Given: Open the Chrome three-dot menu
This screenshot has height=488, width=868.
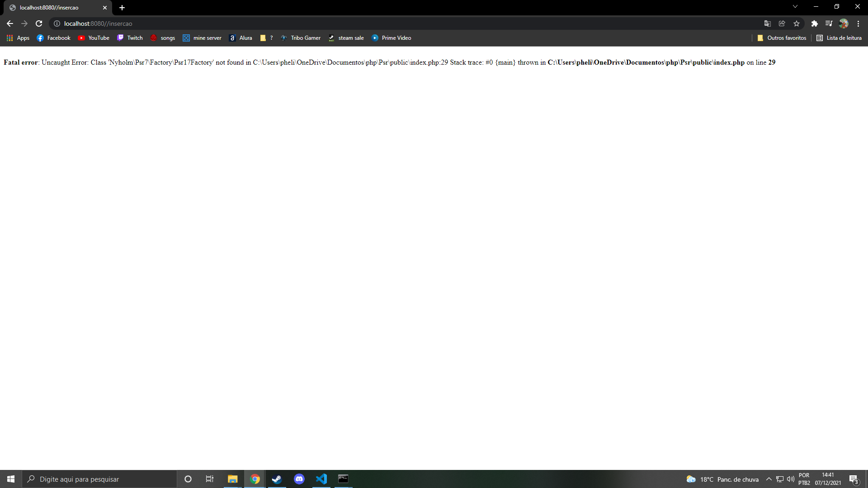Looking at the screenshot, I should (858, 23).
